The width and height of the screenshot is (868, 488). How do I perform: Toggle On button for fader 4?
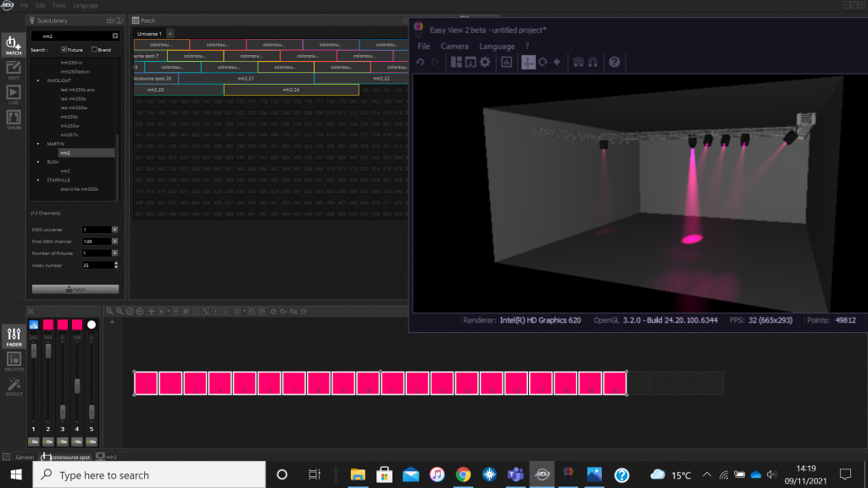[77, 441]
